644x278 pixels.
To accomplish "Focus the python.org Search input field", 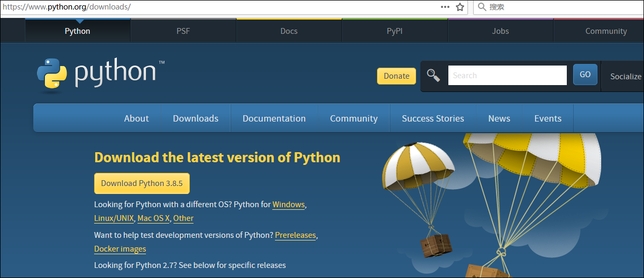I will pos(507,76).
